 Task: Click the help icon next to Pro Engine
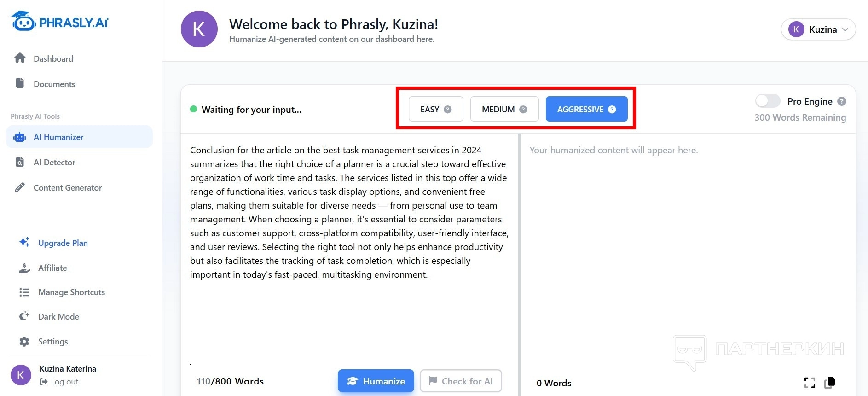841,101
